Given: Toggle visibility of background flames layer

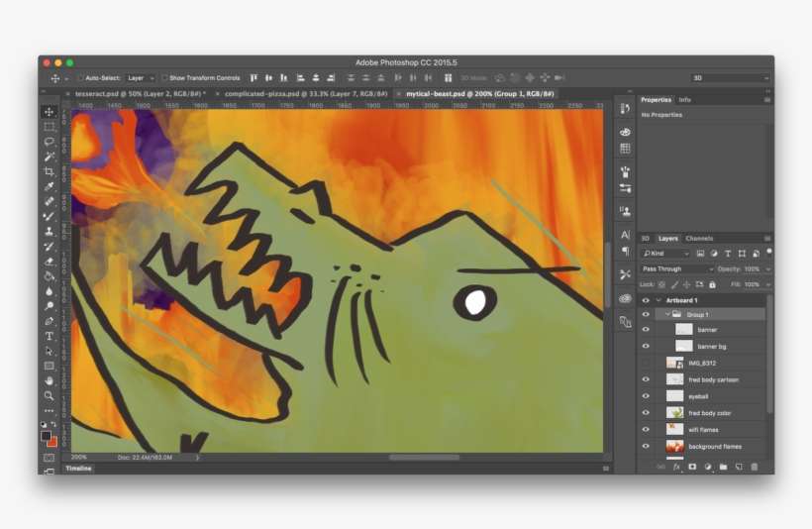Looking at the screenshot, I should click(646, 447).
